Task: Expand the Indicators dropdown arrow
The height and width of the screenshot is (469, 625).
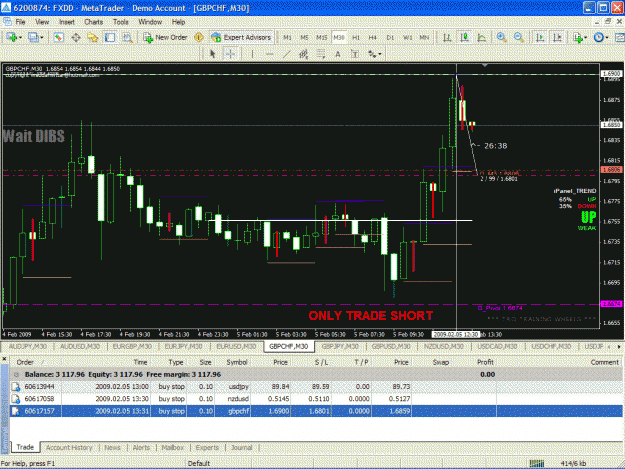Action: (586, 38)
